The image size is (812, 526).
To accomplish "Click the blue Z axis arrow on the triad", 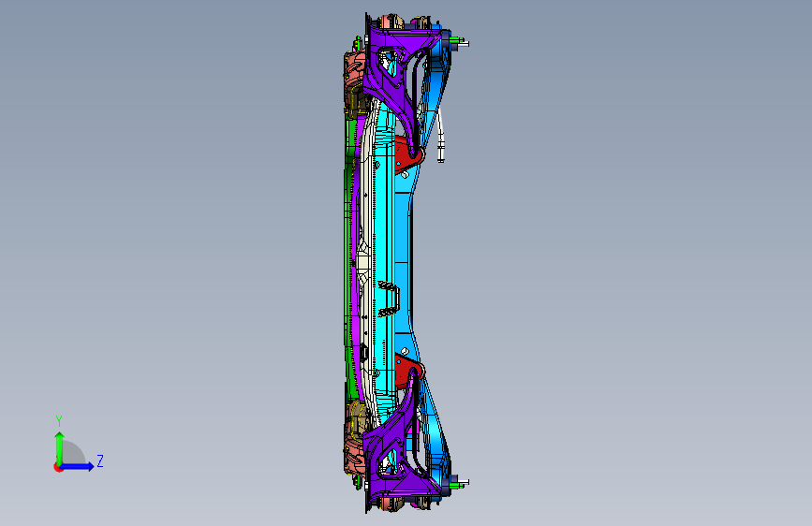I will point(77,466).
